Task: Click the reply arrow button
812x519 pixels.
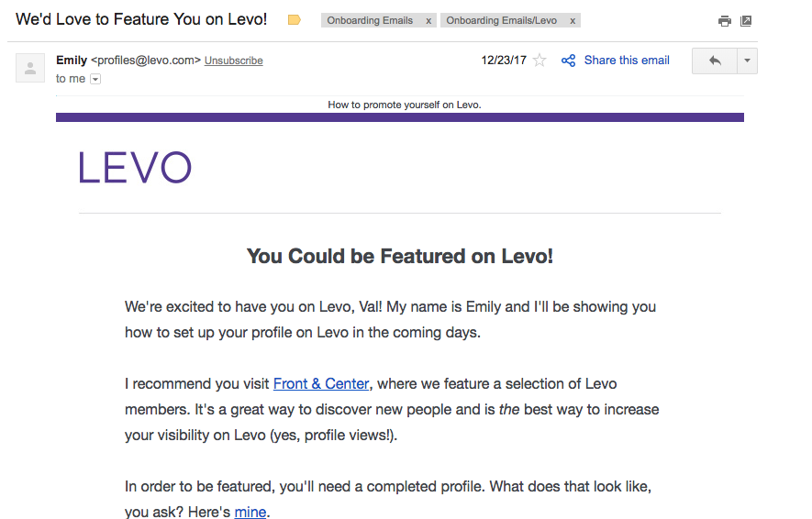Action: point(715,61)
